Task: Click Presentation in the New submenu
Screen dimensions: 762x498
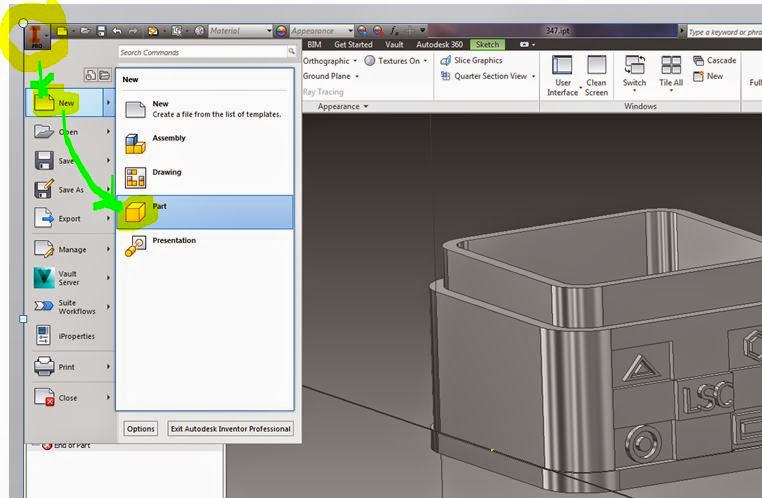Action: pyautogui.click(x=205, y=246)
